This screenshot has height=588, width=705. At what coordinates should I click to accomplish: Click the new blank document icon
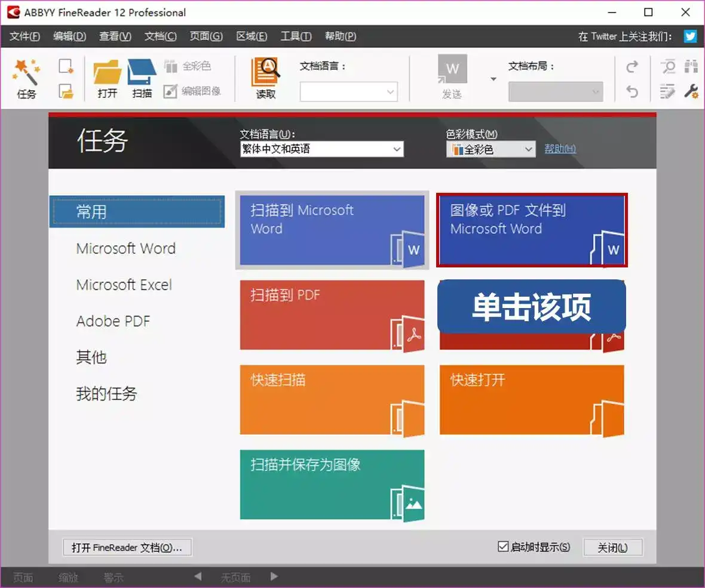[66, 66]
